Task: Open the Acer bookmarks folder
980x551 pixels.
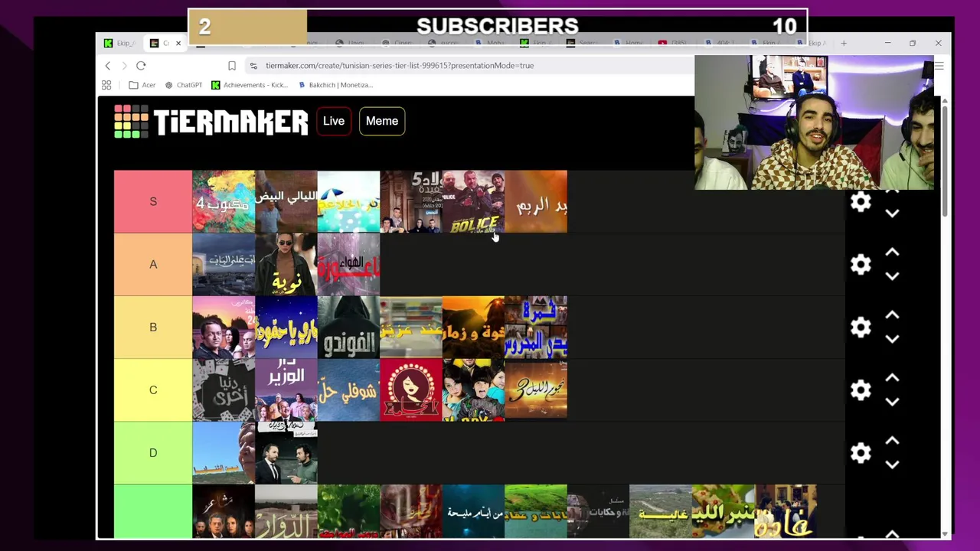Action: tap(142, 85)
